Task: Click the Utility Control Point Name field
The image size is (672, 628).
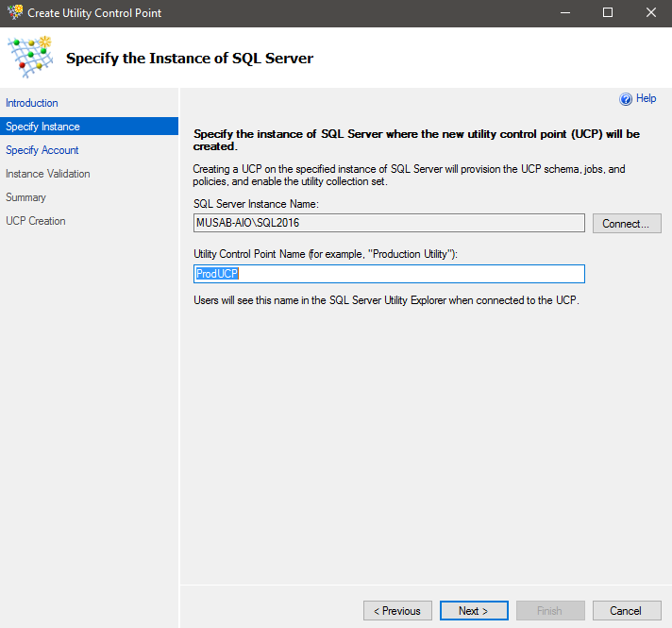Action: [389, 274]
